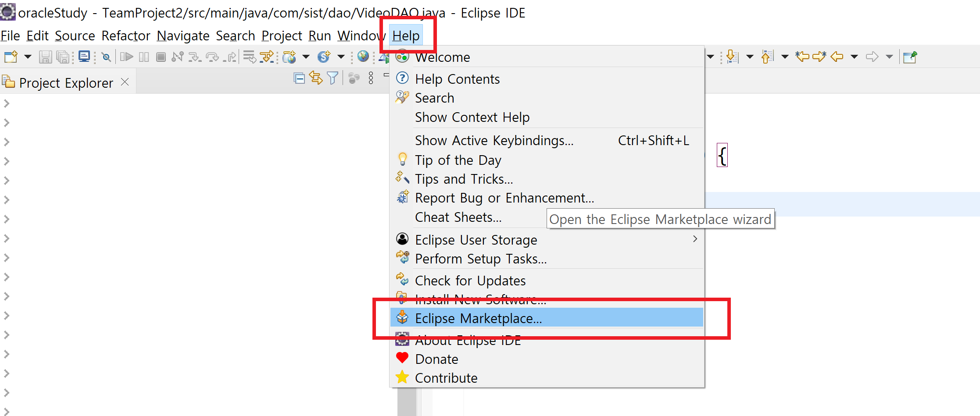The height and width of the screenshot is (416, 980).
Task: Open the Create Servlet dropdown arrow
Action: [x=341, y=57]
